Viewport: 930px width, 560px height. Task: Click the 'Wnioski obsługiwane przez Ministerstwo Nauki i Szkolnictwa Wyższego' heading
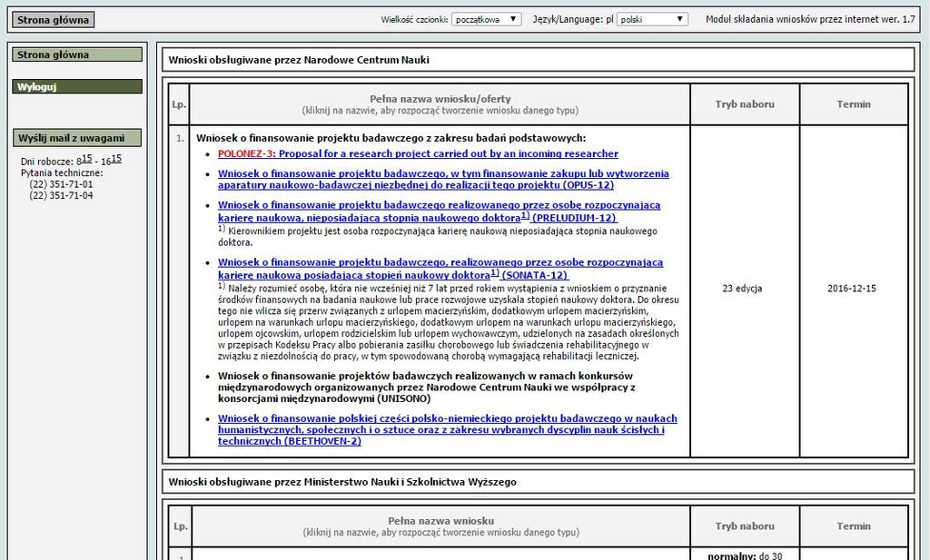coord(342,482)
